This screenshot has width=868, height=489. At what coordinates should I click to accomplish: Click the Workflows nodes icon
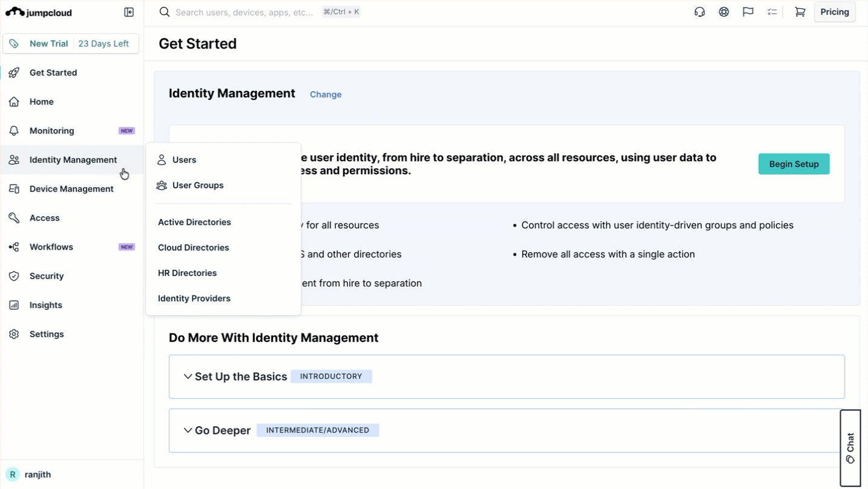(x=14, y=247)
